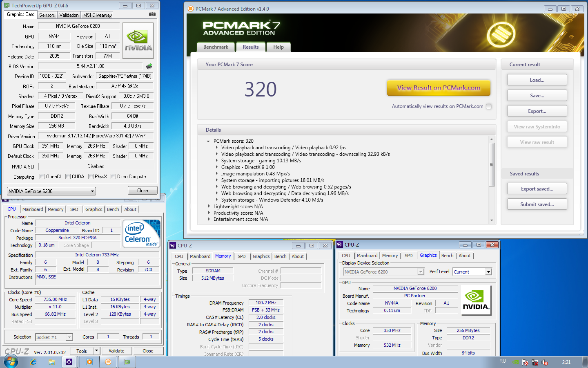The height and width of the screenshot is (368, 588).
Task: Click PCMark 7 title bar application icon
Action: pos(190,9)
